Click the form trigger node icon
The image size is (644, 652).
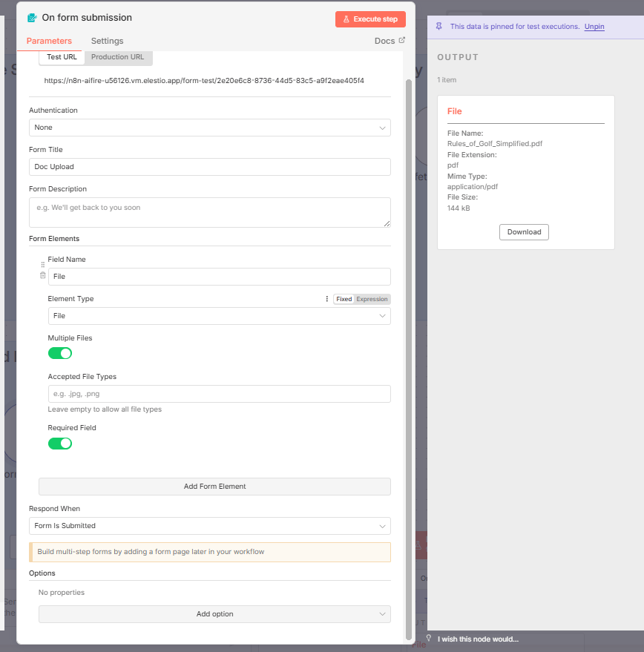coord(32,18)
